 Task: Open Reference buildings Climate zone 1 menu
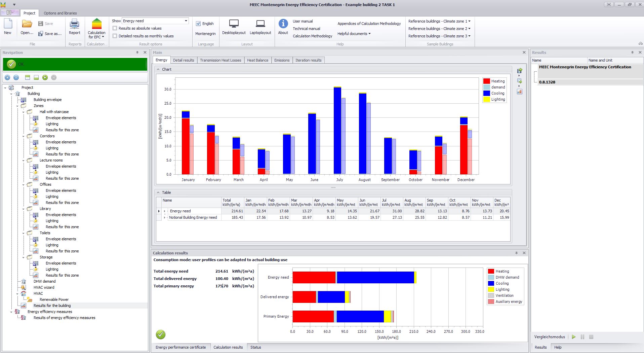pos(439,21)
